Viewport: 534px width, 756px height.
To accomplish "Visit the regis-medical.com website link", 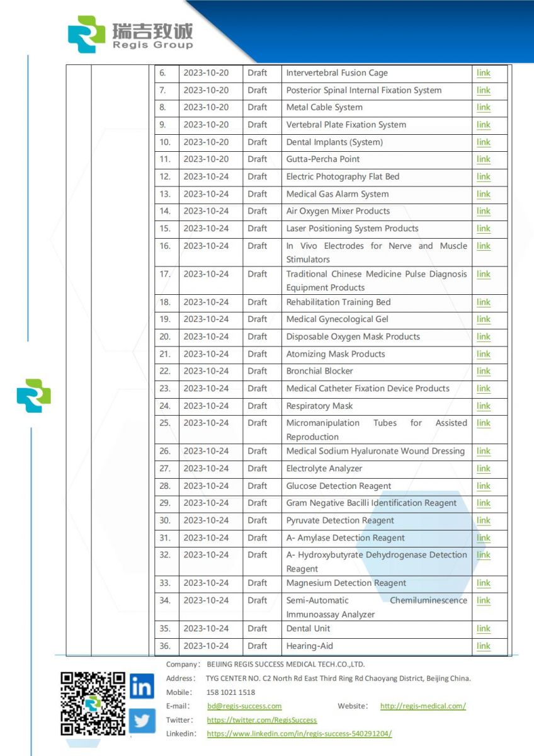I will pos(423,706).
